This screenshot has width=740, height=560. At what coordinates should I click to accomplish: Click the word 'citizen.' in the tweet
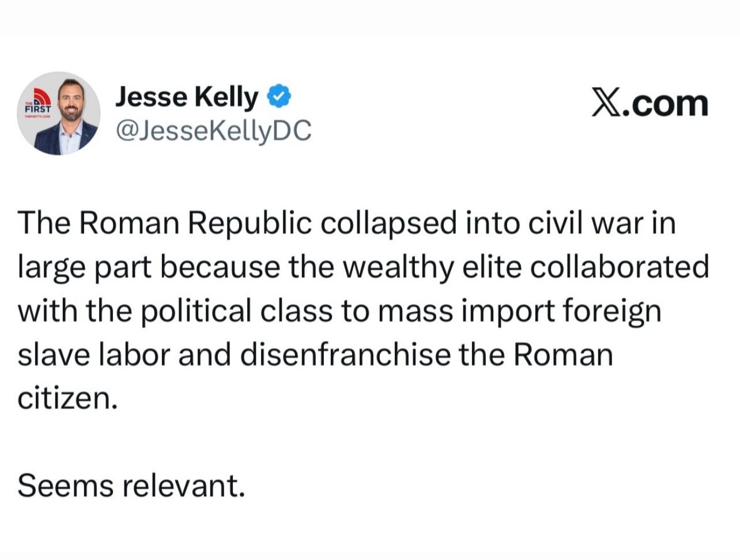click(67, 398)
